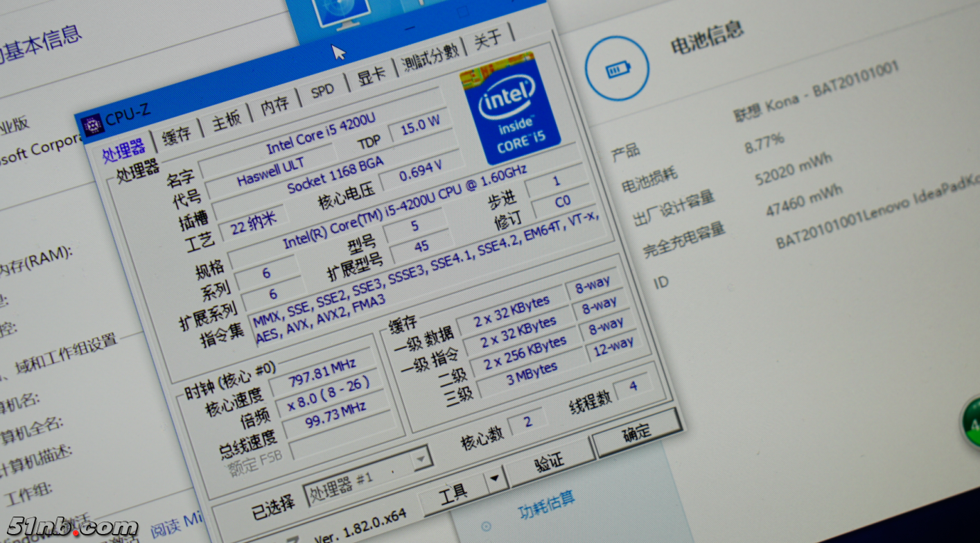Click the 确定 button
The height and width of the screenshot is (543, 980).
point(636,432)
